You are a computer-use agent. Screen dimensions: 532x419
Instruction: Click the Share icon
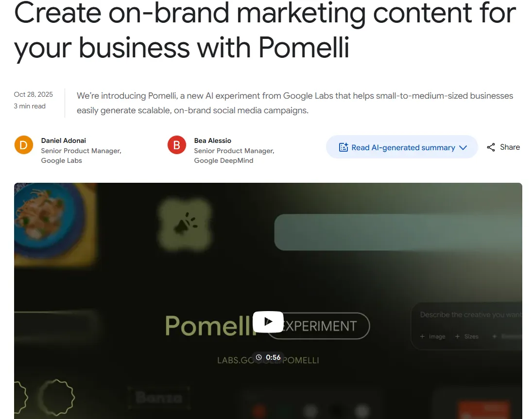[491, 147]
